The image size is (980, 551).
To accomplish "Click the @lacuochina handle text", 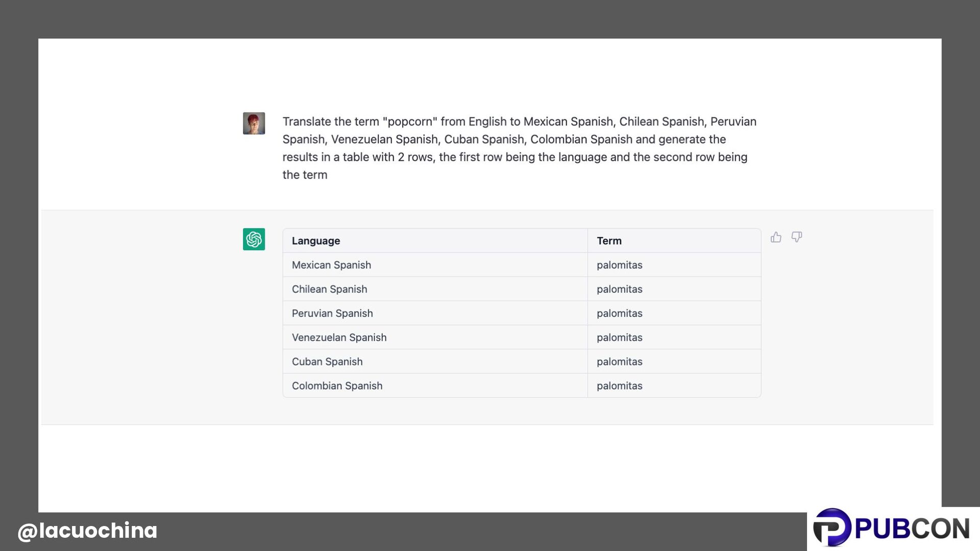I will click(87, 531).
